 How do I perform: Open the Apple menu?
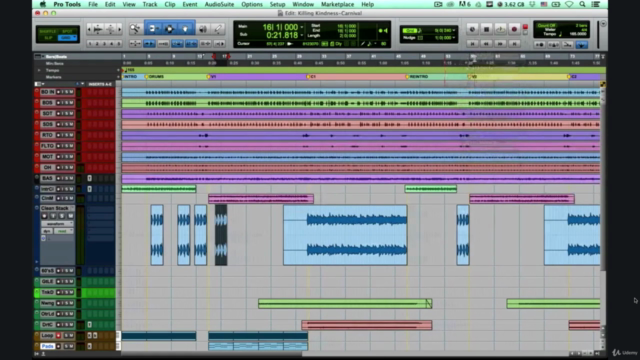point(42,4)
